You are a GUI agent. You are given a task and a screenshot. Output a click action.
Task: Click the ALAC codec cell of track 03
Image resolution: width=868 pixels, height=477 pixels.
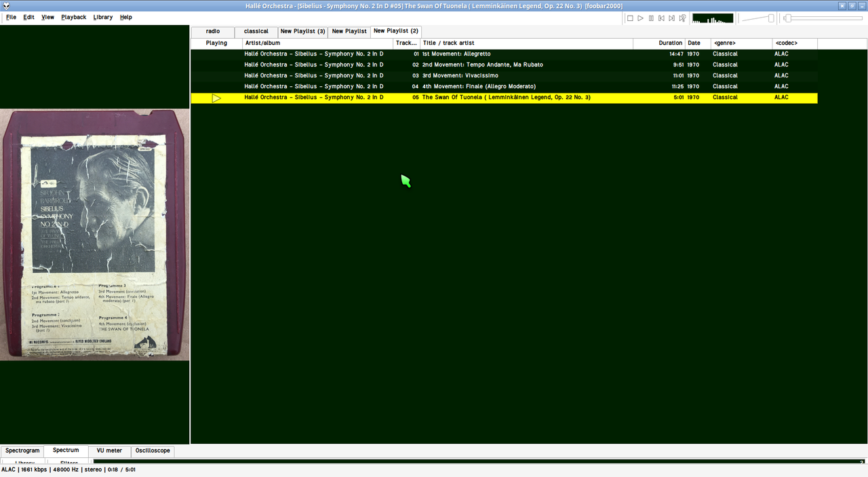coord(781,76)
